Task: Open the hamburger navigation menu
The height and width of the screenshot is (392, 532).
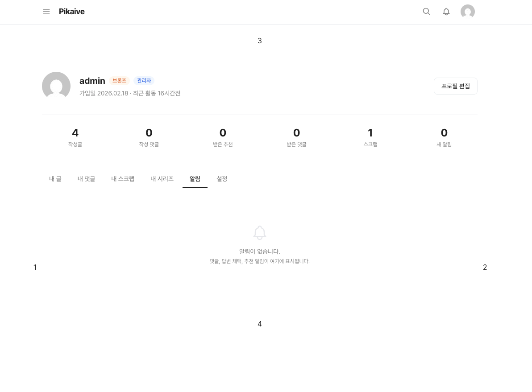Action: (46, 12)
